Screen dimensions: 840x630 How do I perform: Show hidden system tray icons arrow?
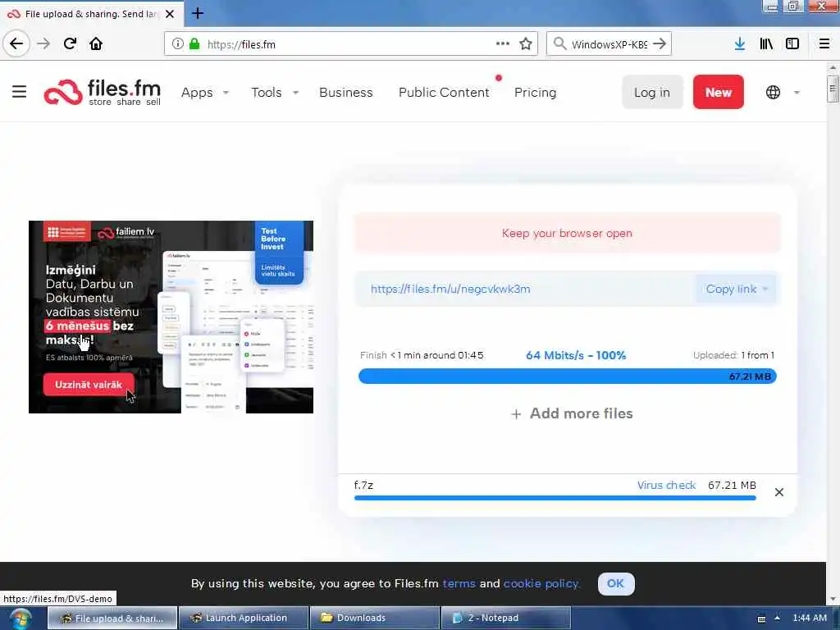click(777, 619)
